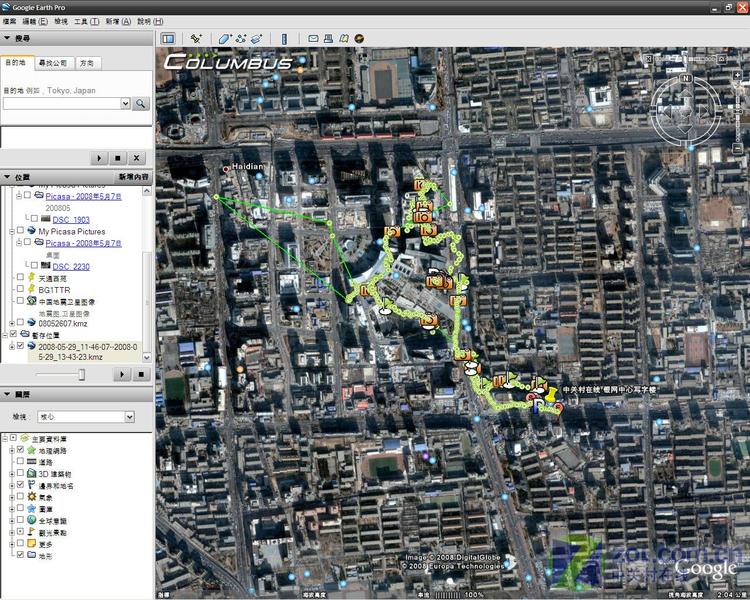750x600 pixels.
Task: Uncheck the 暫存位置 folder checkbox
Action: (13, 334)
